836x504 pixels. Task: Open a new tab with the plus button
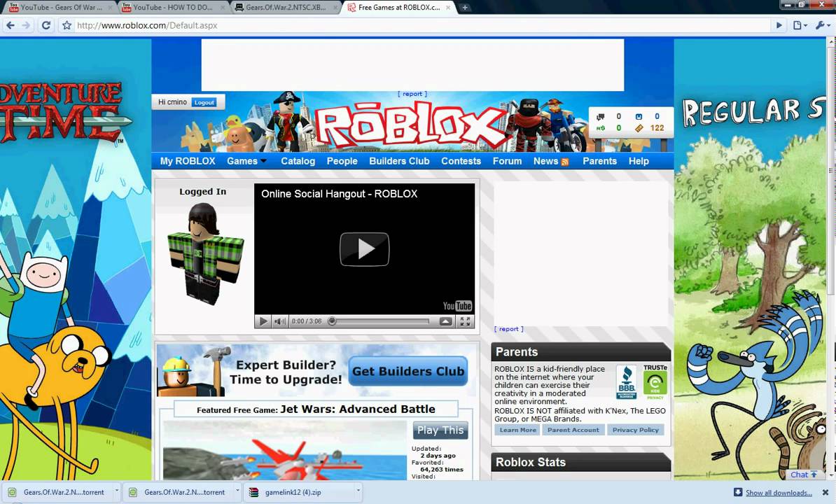[465, 8]
